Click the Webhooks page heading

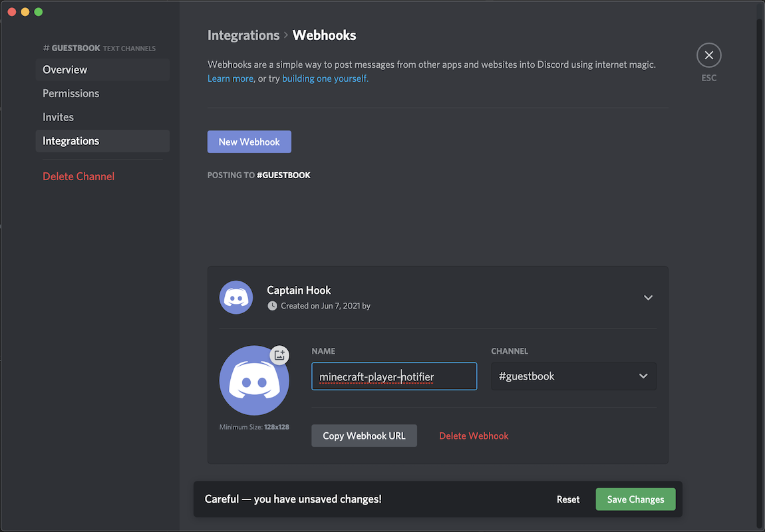pyautogui.click(x=324, y=35)
